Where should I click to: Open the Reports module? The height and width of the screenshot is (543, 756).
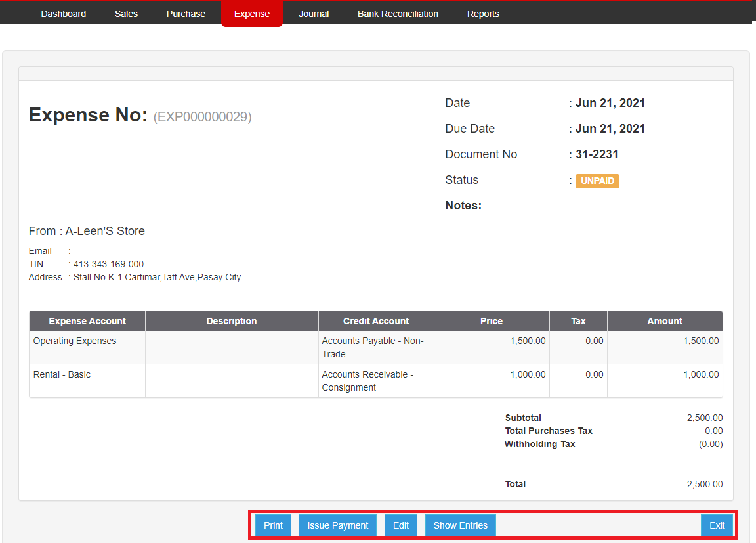coord(483,13)
